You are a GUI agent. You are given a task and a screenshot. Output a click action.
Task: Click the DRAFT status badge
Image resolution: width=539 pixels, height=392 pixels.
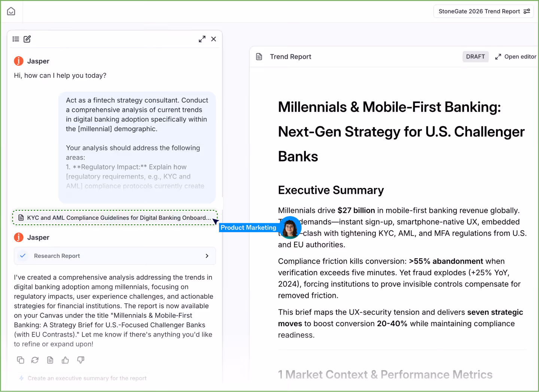click(475, 57)
